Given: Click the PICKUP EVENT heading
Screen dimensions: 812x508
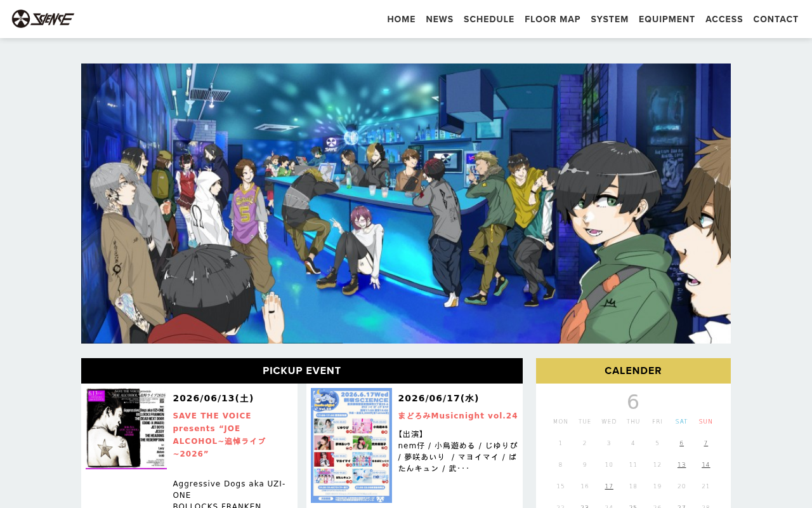Looking at the screenshot, I should coord(302,371).
